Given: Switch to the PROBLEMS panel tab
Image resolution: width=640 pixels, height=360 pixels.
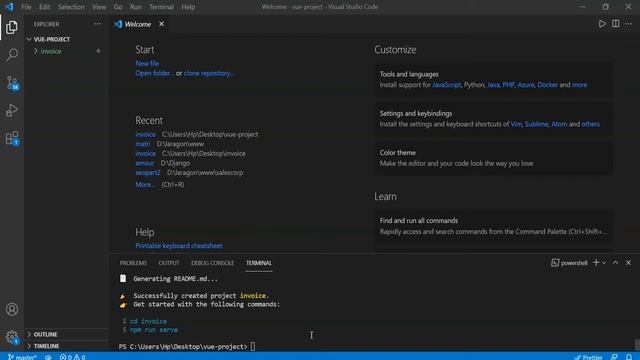Looking at the screenshot, I should click(133, 263).
